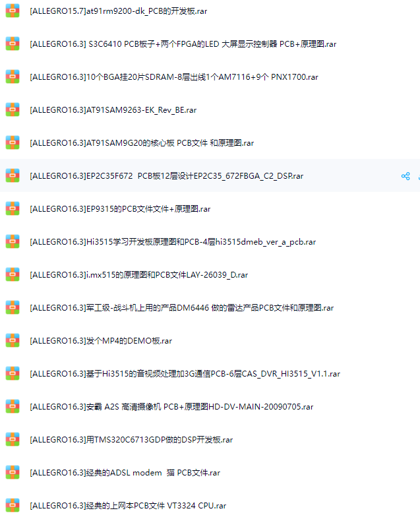Click the archive icon for AT91SAM9G20 file
Viewport: 420px width, 521px height.
pyautogui.click(x=13, y=142)
